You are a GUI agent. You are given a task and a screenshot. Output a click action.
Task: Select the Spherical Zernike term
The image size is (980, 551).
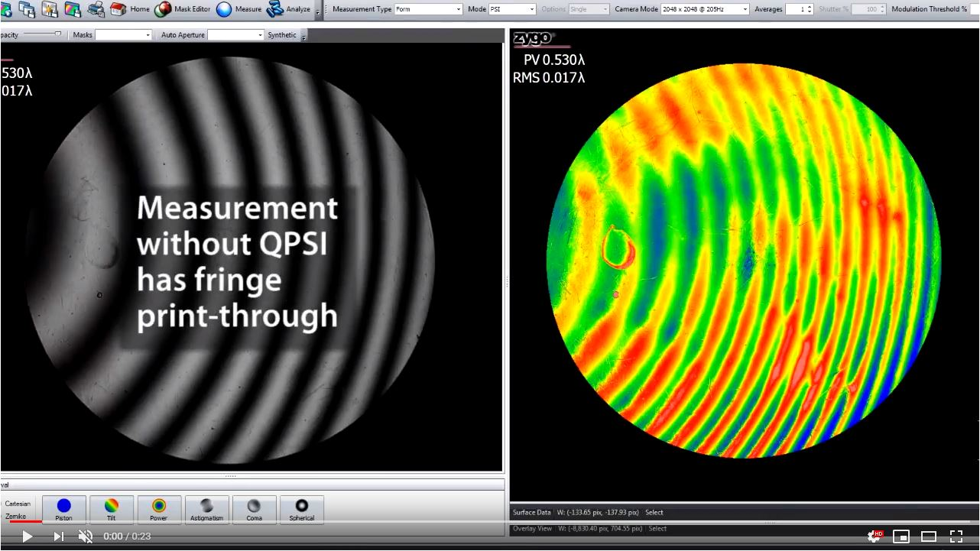point(301,509)
